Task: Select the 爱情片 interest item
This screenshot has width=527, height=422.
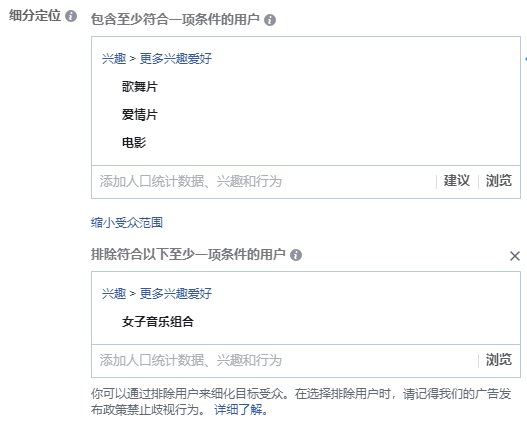Action: pos(139,115)
